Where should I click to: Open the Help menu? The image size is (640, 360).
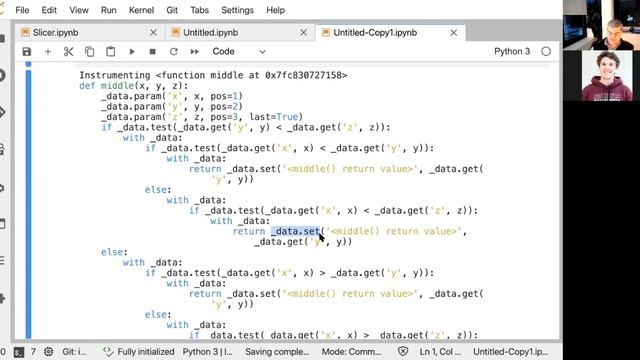point(276,10)
